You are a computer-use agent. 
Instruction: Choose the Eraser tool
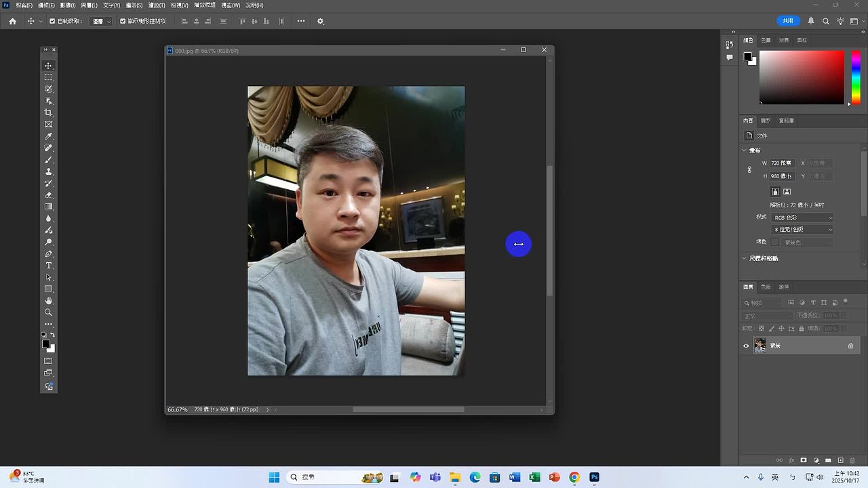click(48, 195)
